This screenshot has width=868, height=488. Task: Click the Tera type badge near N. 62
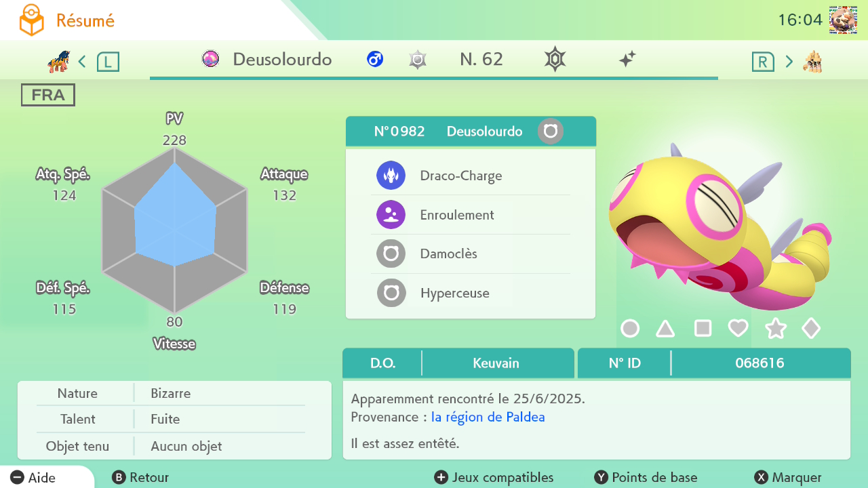(x=418, y=60)
